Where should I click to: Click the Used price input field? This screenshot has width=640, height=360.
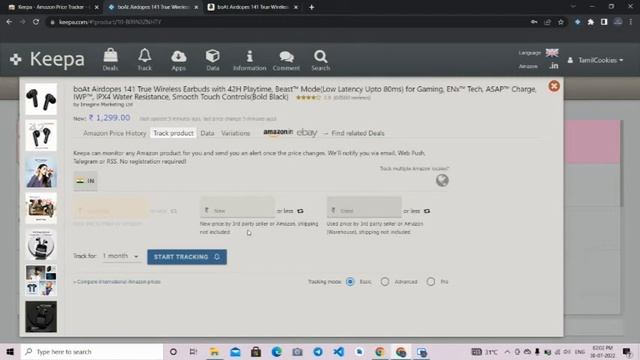coord(364,207)
